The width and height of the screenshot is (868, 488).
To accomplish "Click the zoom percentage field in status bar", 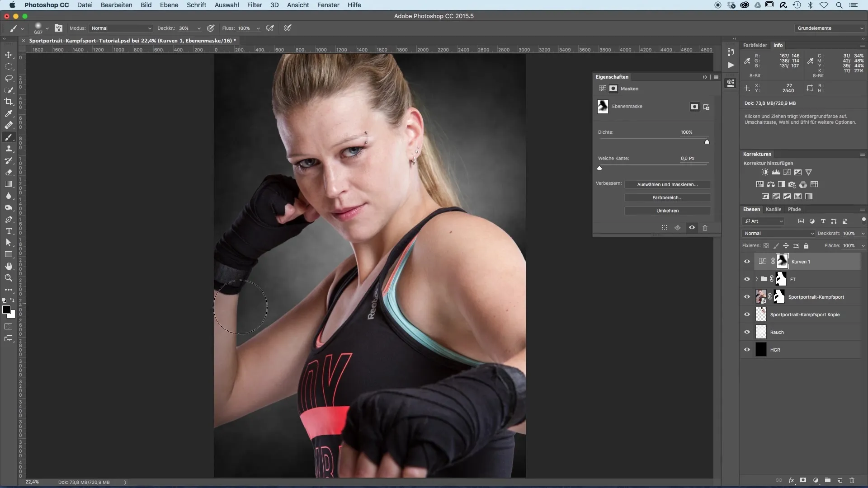I will [32, 482].
